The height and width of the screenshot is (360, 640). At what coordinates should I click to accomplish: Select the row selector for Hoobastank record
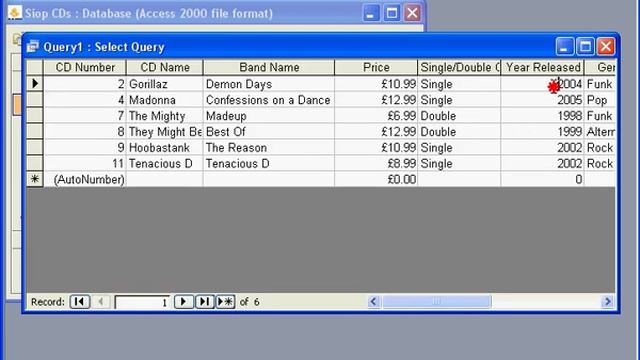click(x=35, y=147)
